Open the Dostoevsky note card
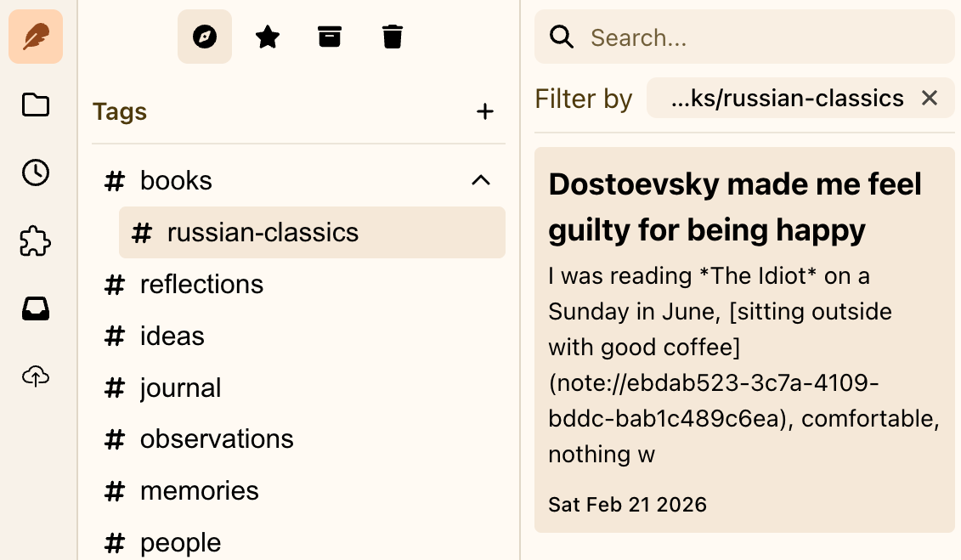Viewport: 961px width, 560px height. tap(744, 340)
